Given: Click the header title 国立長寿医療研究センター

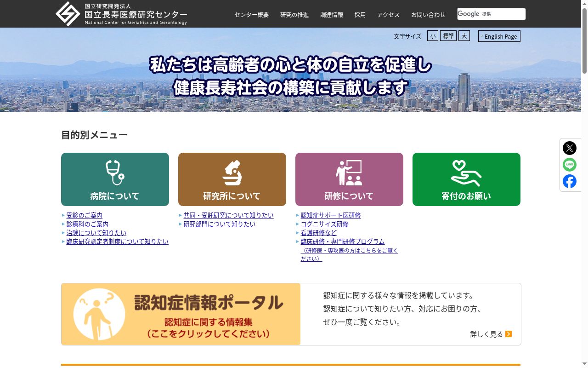Looking at the screenshot, I should click(x=136, y=14).
